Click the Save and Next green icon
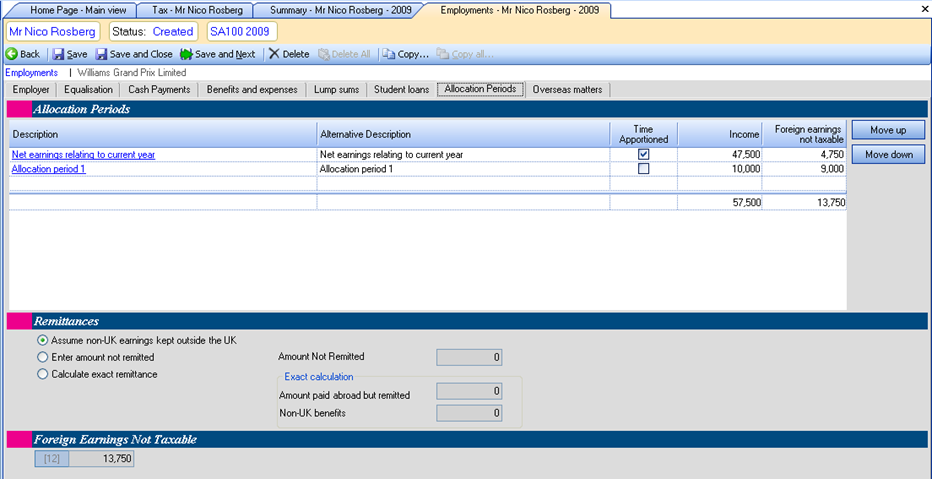The image size is (932, 479). coord(186,54)
